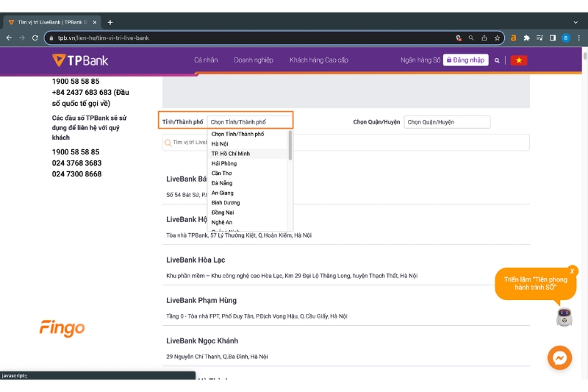Open the Chrome three-dot menu

(578, 38)
